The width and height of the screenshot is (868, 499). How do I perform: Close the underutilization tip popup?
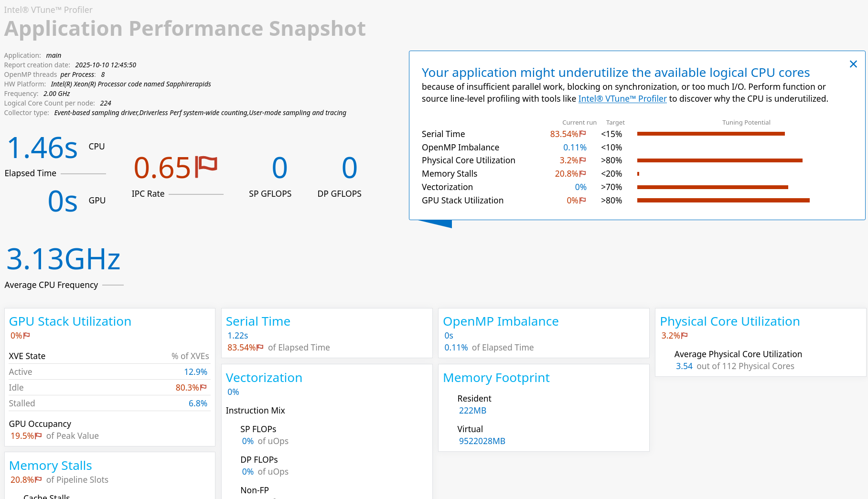click(853, 64)
